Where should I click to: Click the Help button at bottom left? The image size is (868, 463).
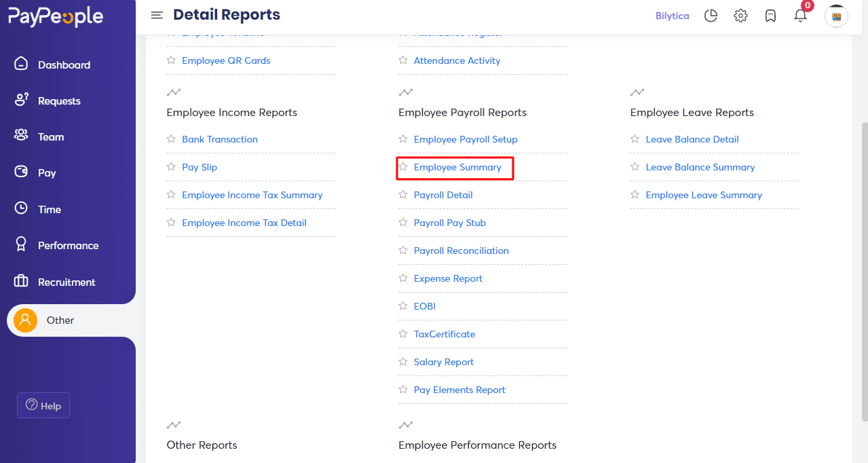(x=43, y=405)
